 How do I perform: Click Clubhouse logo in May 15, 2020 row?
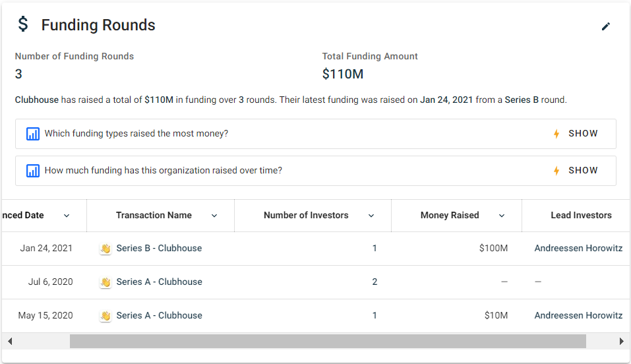(105, 316)
